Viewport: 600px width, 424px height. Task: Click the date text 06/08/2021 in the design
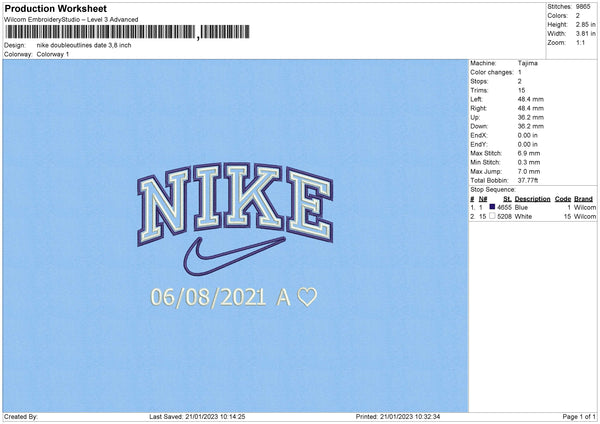coord(208,297)
